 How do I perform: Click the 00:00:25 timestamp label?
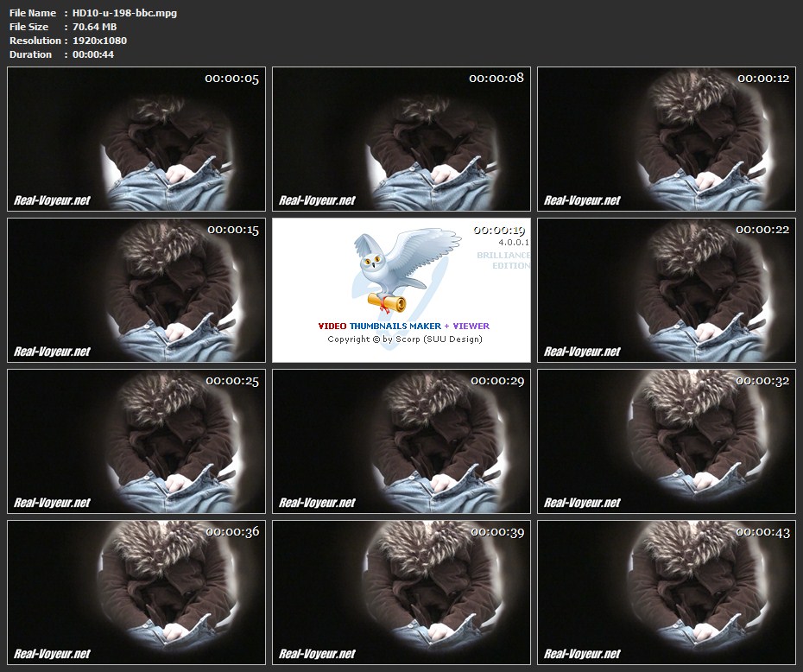coord(231,381)
